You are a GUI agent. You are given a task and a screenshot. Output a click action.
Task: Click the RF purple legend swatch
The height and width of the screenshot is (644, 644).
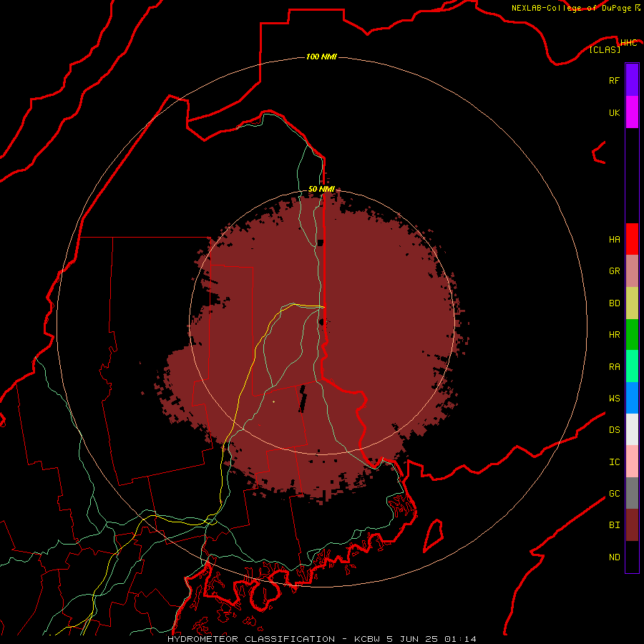pyautogui.click(x=632, y=80)
